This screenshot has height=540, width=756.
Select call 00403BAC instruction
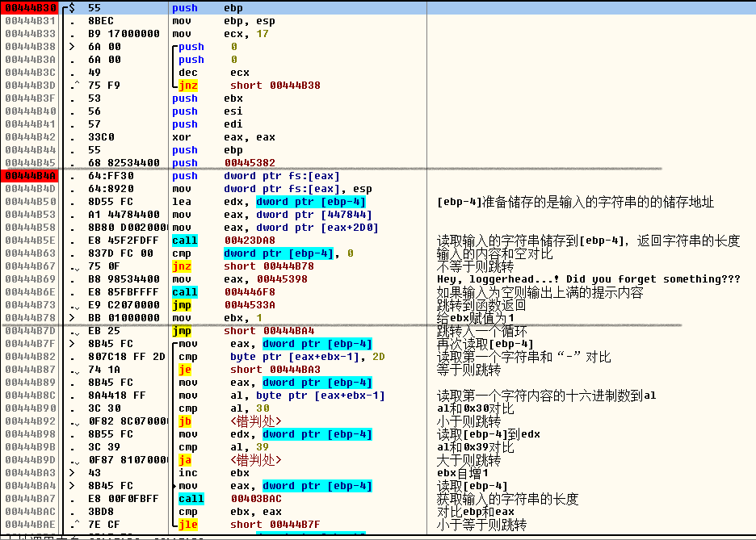(x=230, y=499)
